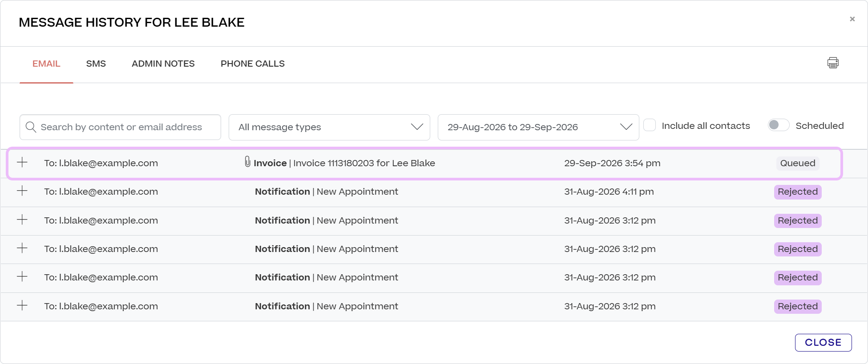868x364 pixels.
Task: Click the Invoice 1113180203 for Lee Blake subject
Action: (364, 163)
